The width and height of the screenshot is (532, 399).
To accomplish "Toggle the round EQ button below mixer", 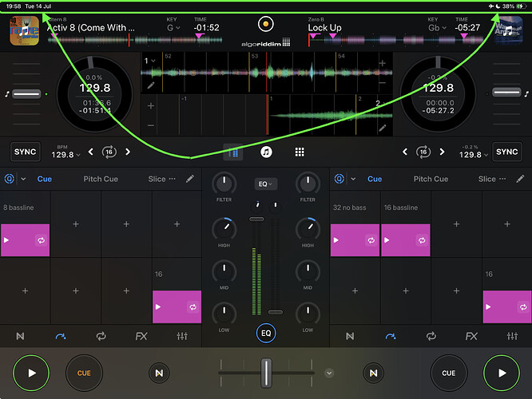I will pos(266,333).
